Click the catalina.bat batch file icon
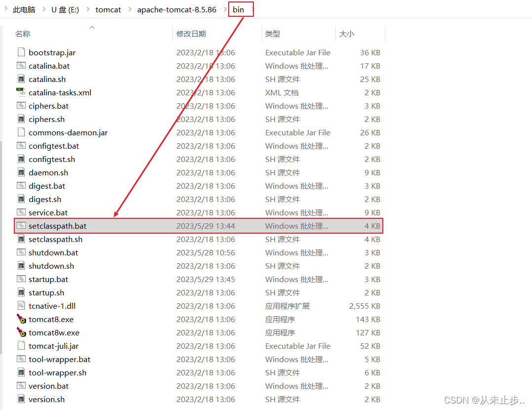 pyautogui.click(x=21, y=66)
